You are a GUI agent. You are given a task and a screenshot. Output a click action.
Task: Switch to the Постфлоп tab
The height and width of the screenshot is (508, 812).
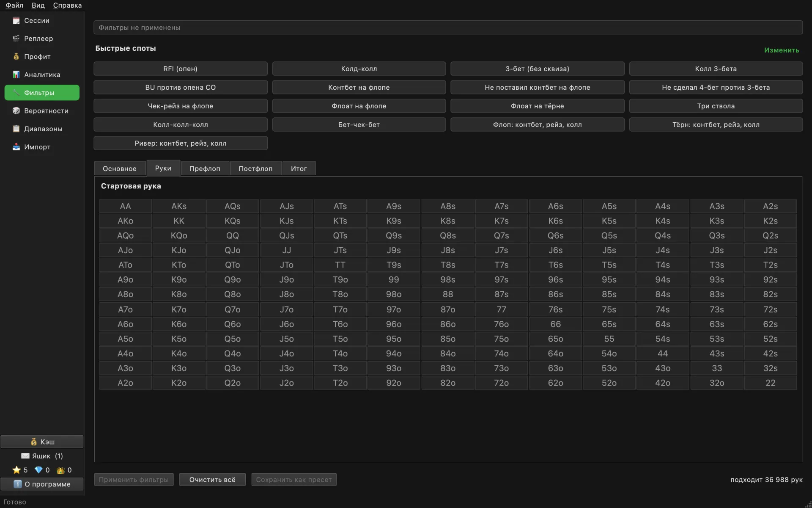point(255,168)
